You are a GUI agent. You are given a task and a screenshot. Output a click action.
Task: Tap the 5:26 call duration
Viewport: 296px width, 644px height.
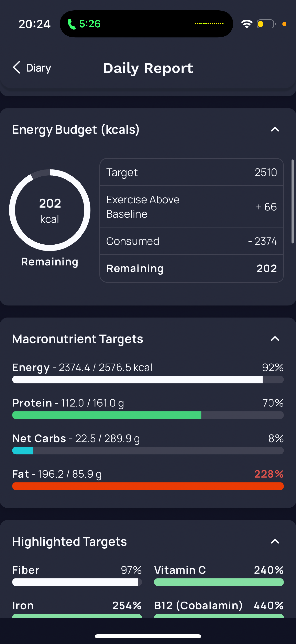coord(90,24)
